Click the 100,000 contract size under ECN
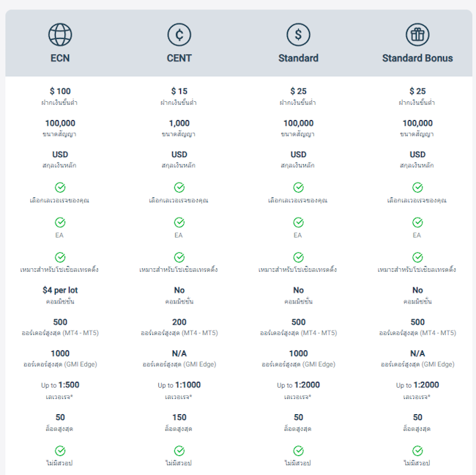The height and width of the screenshot is (475, 476). 60,123
